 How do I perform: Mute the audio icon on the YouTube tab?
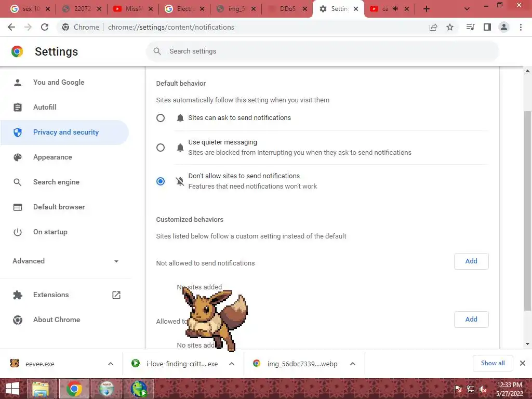pos(395,9)
